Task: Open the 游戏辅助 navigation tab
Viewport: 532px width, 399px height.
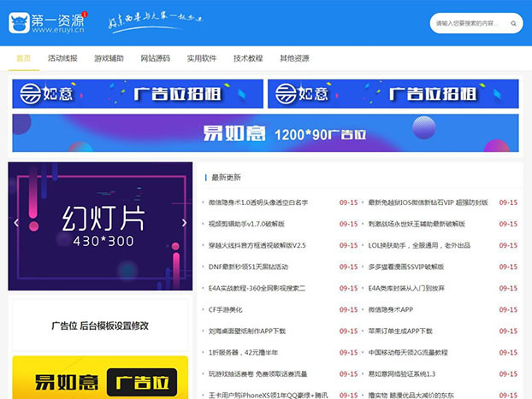Action: (x=109, y=58)
